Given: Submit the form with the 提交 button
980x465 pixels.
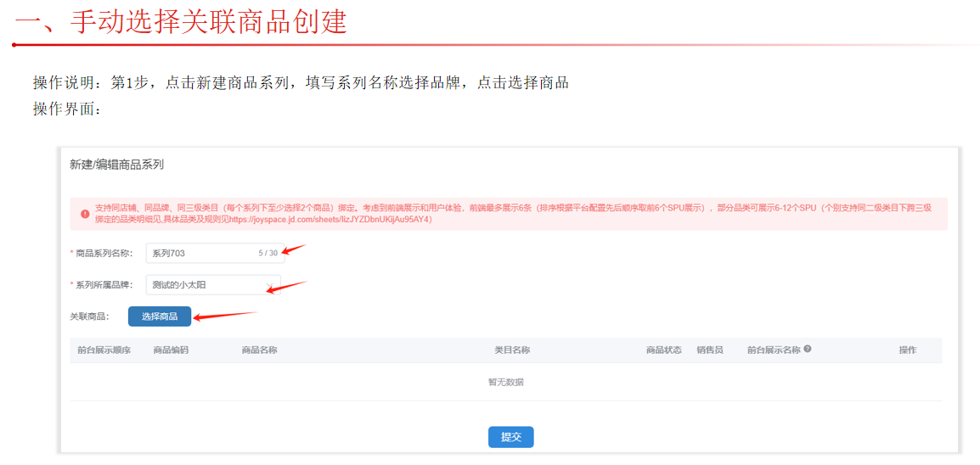Looking at the screenshot, I should (510, 437).
